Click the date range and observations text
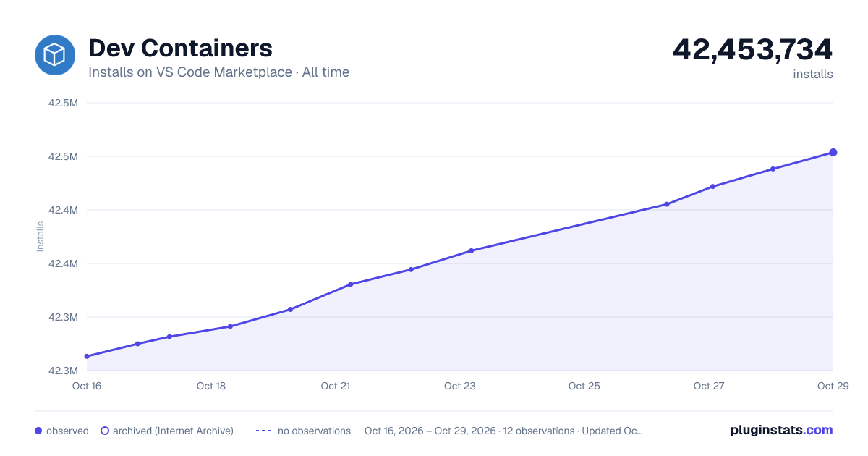868x456 pixels. [x=503, y=431]
